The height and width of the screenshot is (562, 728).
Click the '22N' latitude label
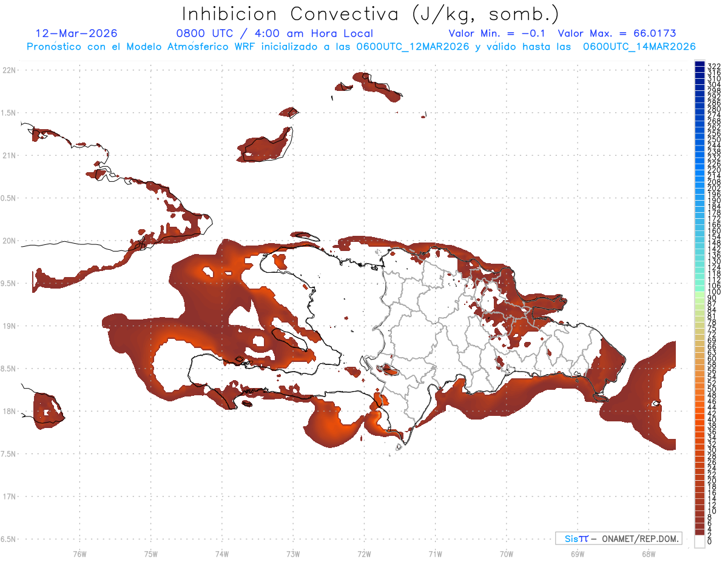(x=8, y=70)
